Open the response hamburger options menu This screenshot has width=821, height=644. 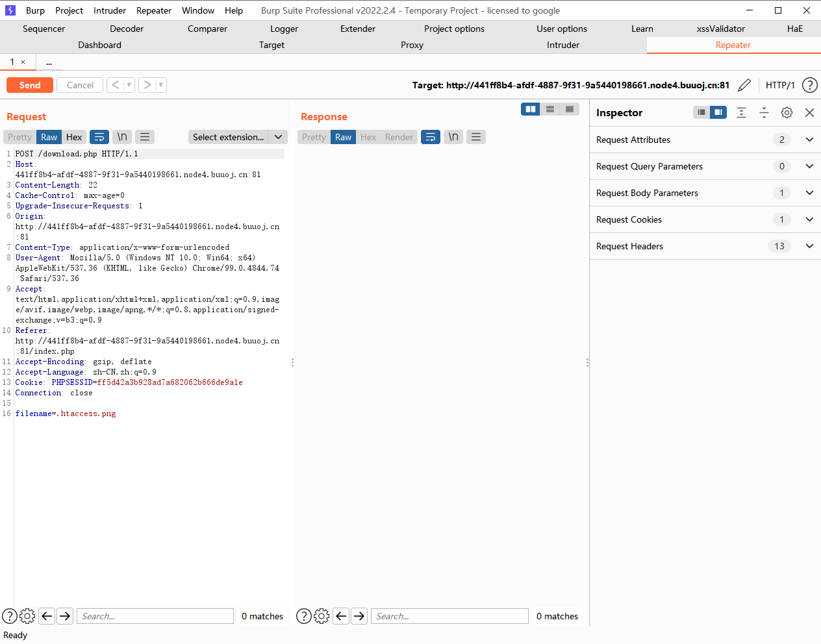(x=476, y=137)
